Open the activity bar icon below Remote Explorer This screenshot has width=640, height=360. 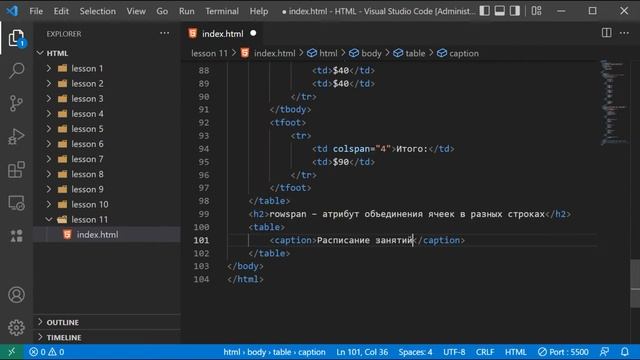pyautogui.click(x=16, y=236)
